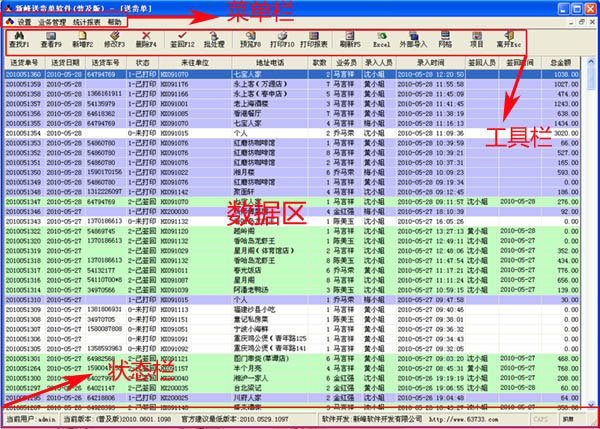Click the 来往单位 column header
600x429 pixels.
click(x=195, y=62)
